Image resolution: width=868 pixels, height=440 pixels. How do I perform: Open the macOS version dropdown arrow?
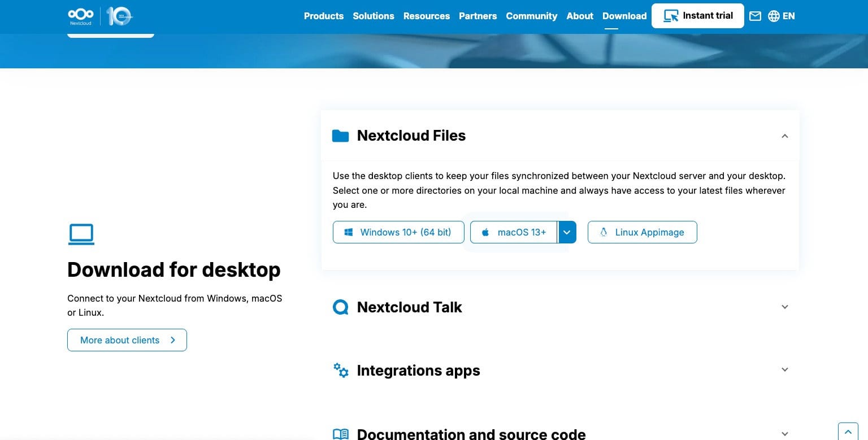pyautogui.click(x=567, y=232)
